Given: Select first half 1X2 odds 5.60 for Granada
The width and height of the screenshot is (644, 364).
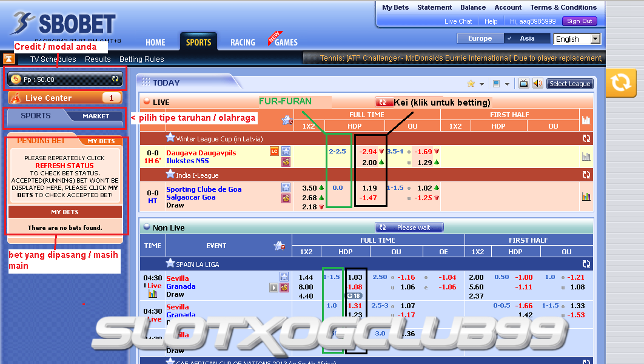Looking at the screenshot, I should (x=477, y=287).
